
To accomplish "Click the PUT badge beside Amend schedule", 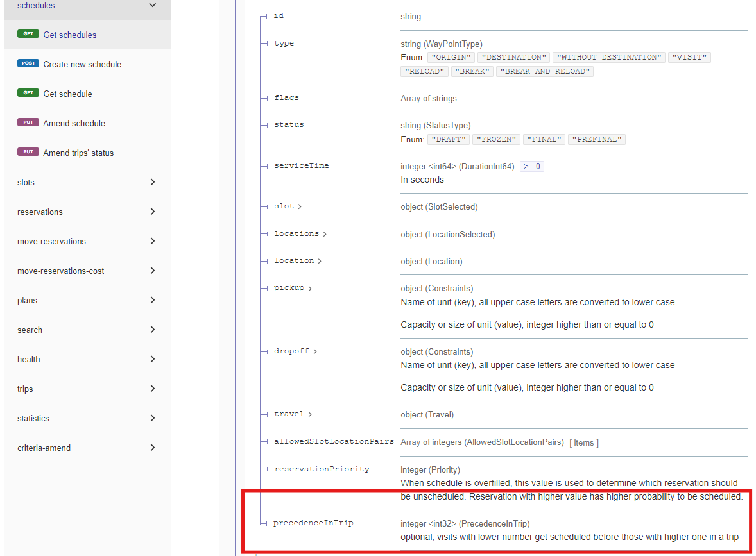I will coord(28,123).
